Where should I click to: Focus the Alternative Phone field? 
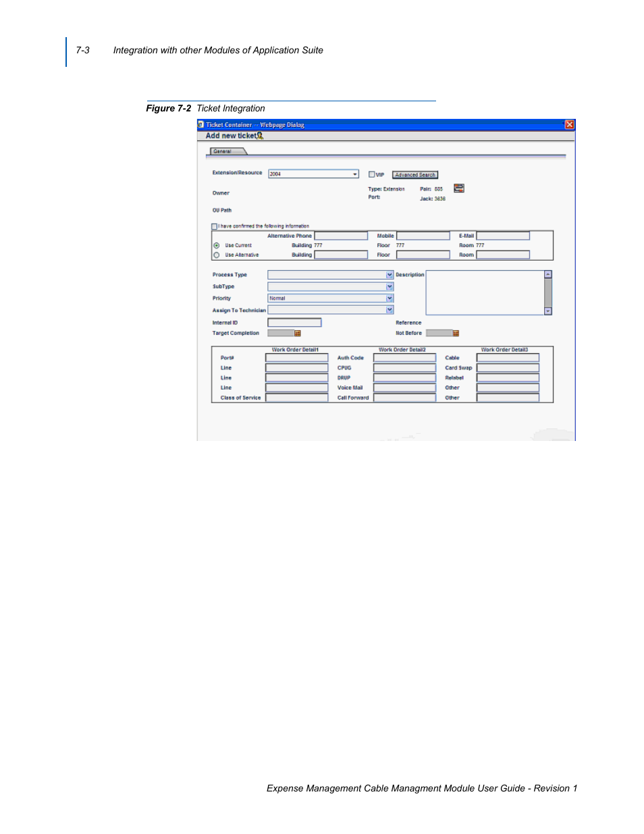tap(341, 236)
